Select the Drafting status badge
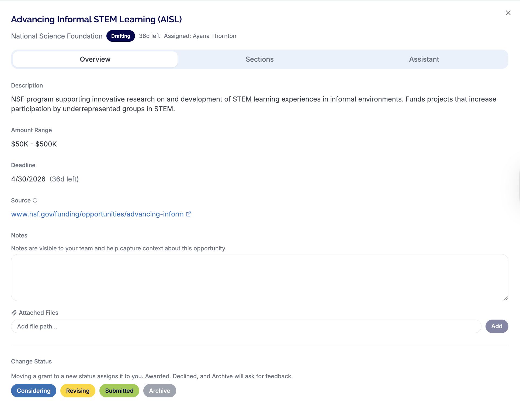The height and width of the screenshot is (420, 520). click(x=120, y=36)
